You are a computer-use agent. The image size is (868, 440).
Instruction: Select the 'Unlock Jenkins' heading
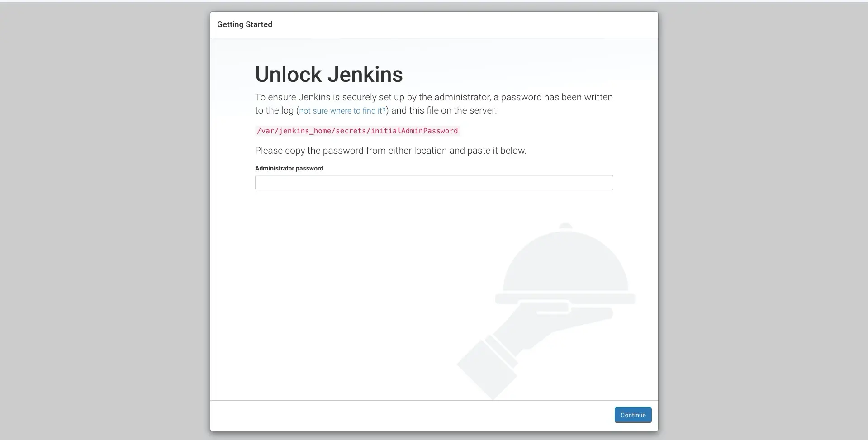[329, 75]
